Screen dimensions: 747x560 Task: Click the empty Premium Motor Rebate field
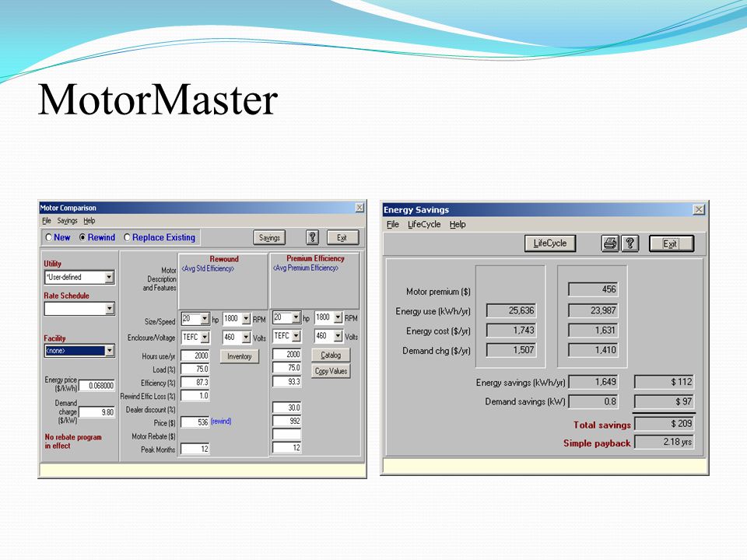click(x=287, y=434)
